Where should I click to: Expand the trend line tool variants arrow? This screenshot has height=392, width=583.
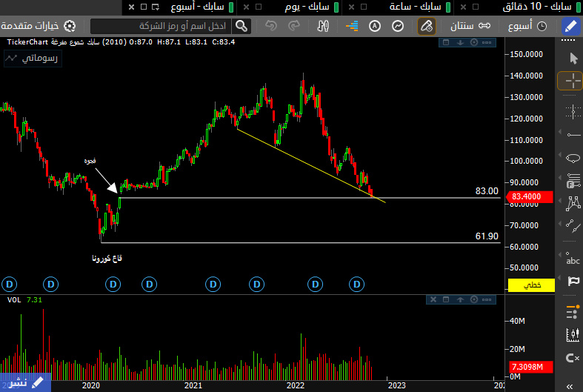coord(560,224)
